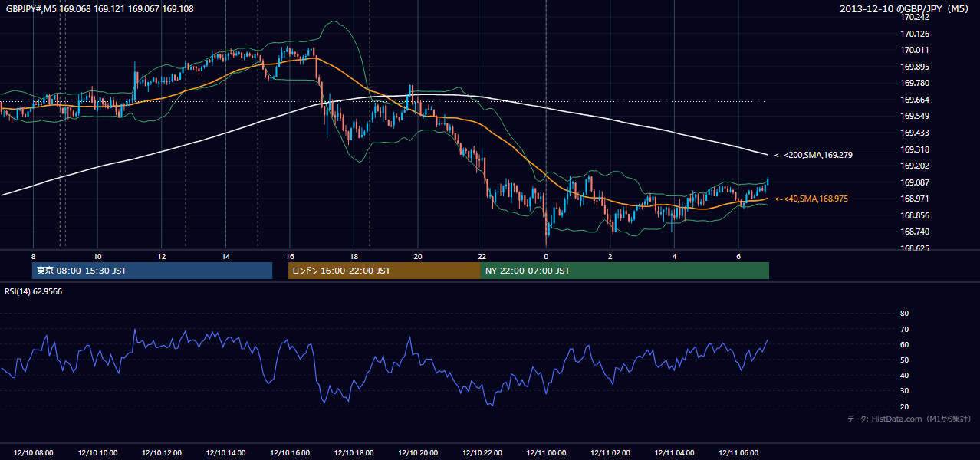
Task: Click the bottom time label 12/10 20:00
Action: click(x=417, y=453)
